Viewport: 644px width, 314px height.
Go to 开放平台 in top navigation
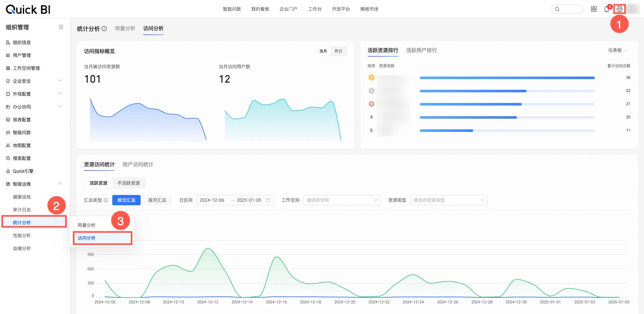click(x=341, y=9)
